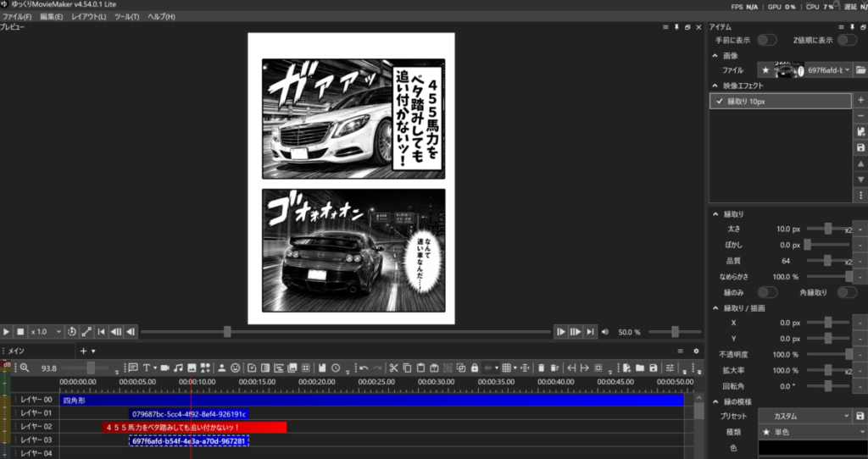Add a video item using the camera icon
868x459 pixels.
(165, 368)
